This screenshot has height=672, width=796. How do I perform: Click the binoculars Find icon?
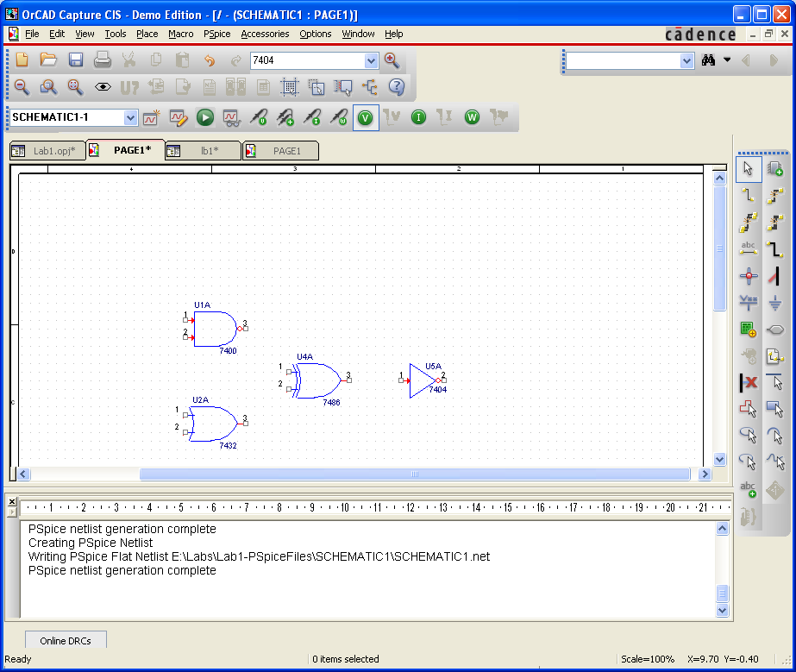click(709, 60)
